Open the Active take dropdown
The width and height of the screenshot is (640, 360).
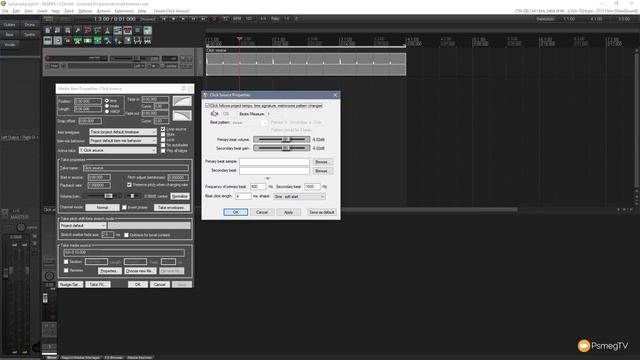(x=118, y=151)
